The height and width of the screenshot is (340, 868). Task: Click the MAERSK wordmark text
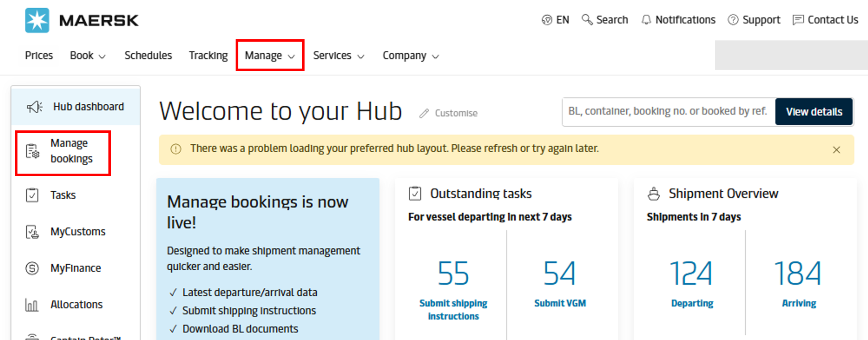point(99,21)
